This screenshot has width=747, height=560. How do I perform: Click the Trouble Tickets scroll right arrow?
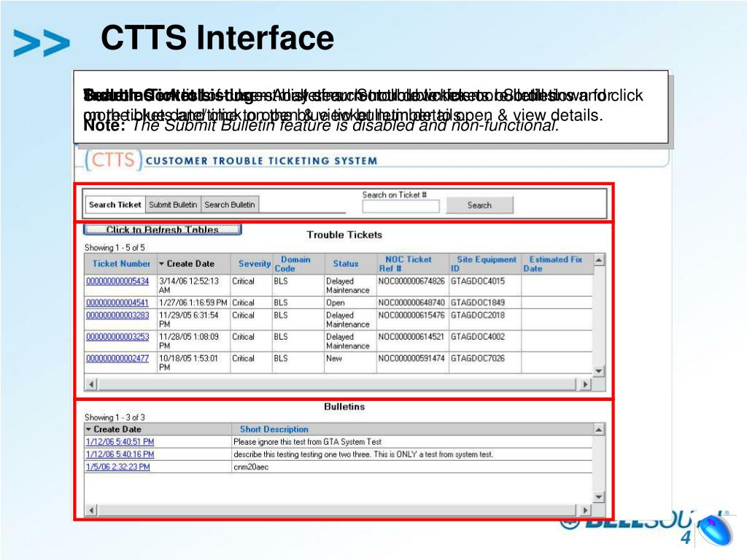pos(586,384)
